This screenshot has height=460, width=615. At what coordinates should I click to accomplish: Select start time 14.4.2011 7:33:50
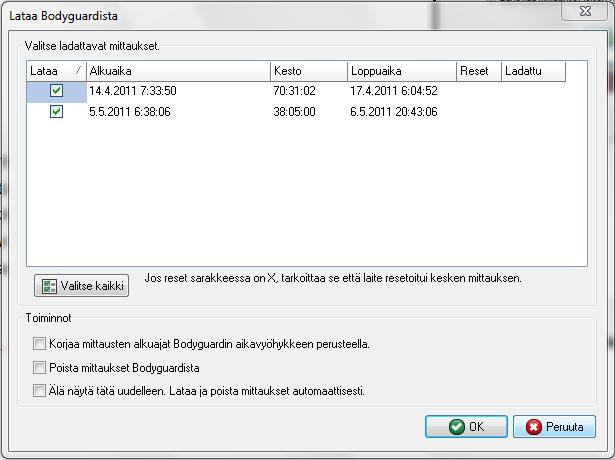[133, 91]
